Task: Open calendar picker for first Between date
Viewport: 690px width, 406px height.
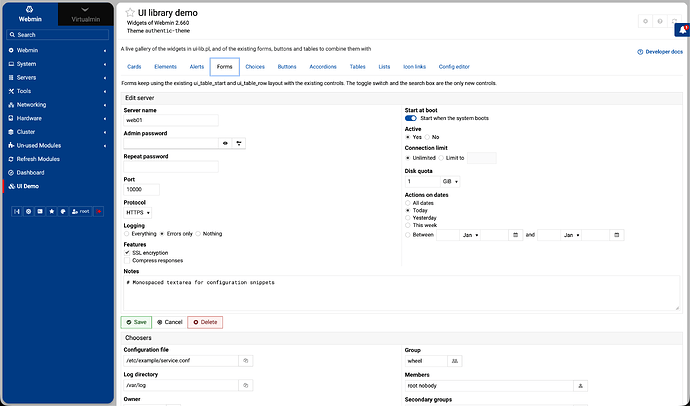Action: [515, 235]
